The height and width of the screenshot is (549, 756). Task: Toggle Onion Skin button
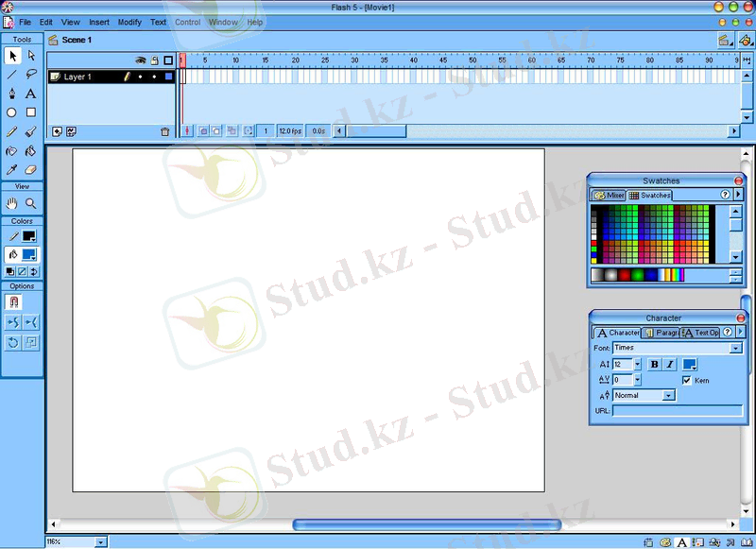click(x=203, y=131)
